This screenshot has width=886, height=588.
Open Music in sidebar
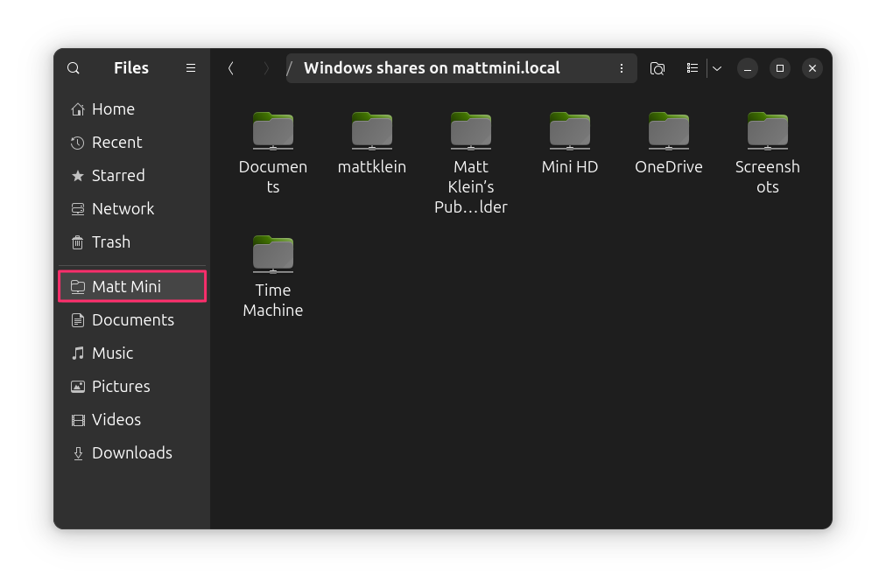point(132,353)
